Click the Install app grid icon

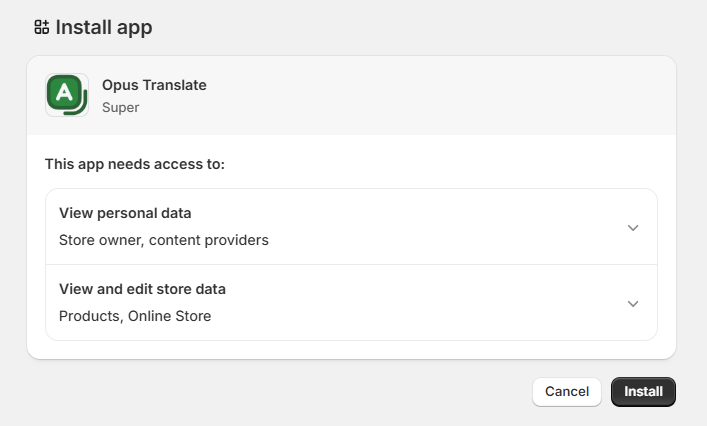(x=41, y=27)
